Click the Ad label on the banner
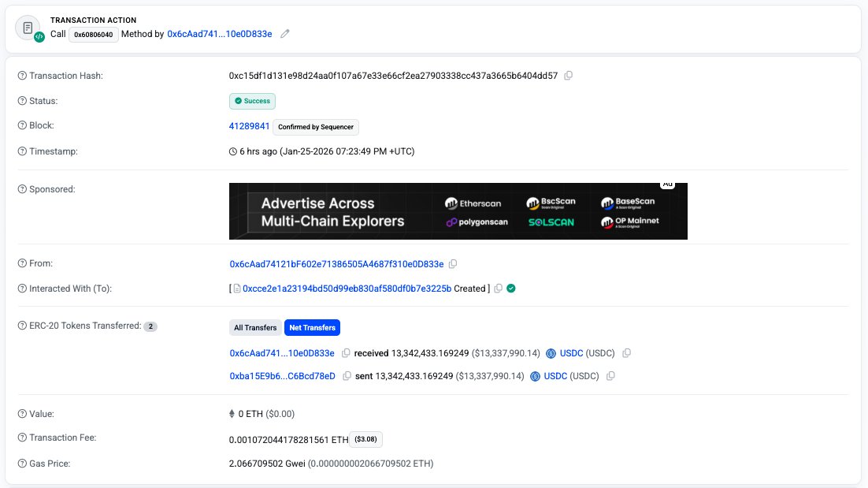The width and height of the screenshot is (868, 488). [x=668, y=184]
